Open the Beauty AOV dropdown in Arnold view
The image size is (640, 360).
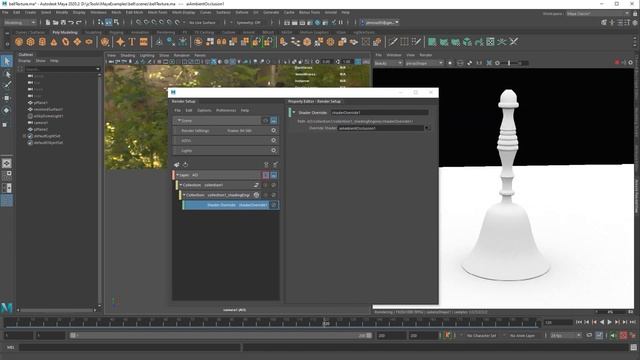pos(388,63)
